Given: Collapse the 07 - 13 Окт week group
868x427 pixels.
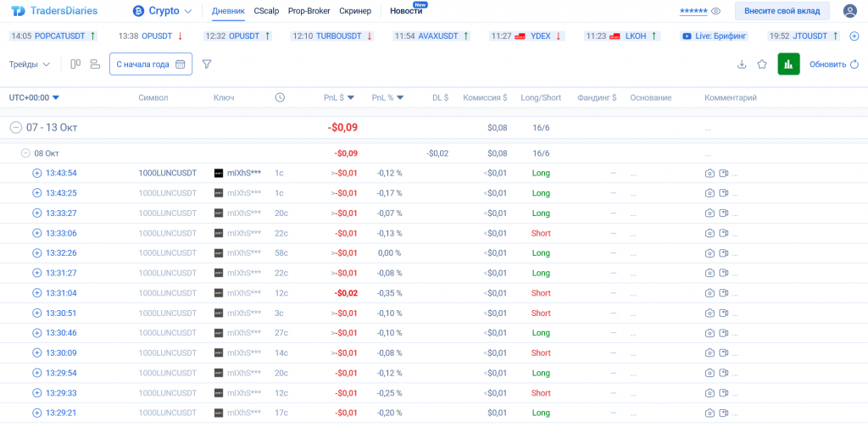Looking at the screenshot, I should (x=15, y=127).
